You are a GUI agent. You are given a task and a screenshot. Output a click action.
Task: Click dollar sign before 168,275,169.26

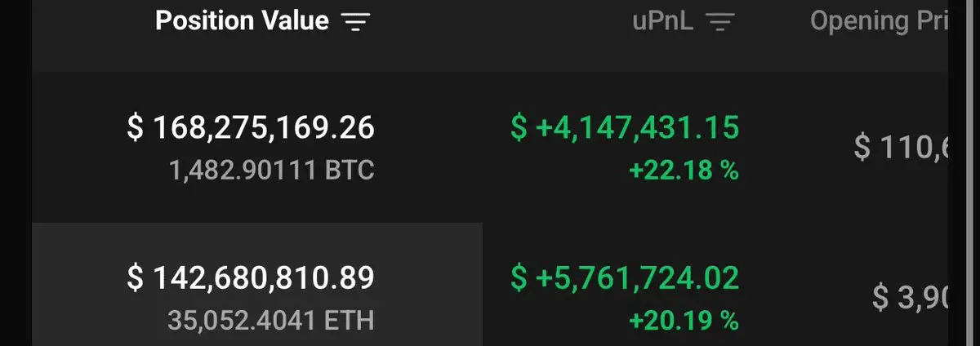pyautogui.click(x=136, y=127)
